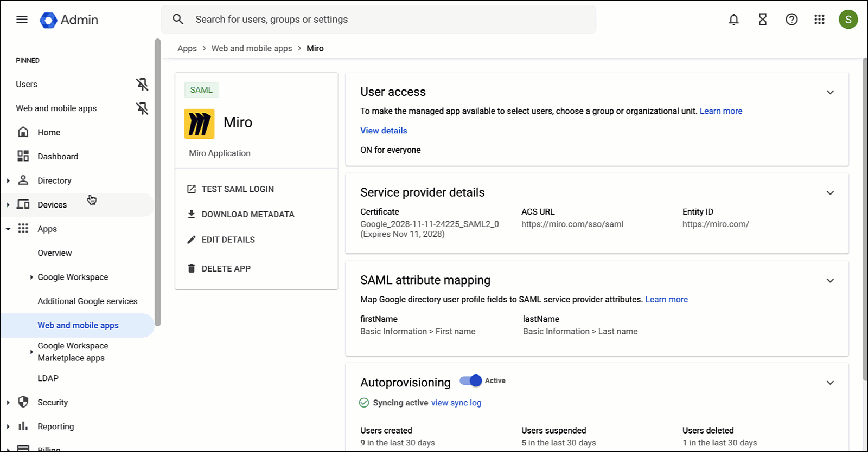Click the search magnifier icon

(x=178, y=20)
